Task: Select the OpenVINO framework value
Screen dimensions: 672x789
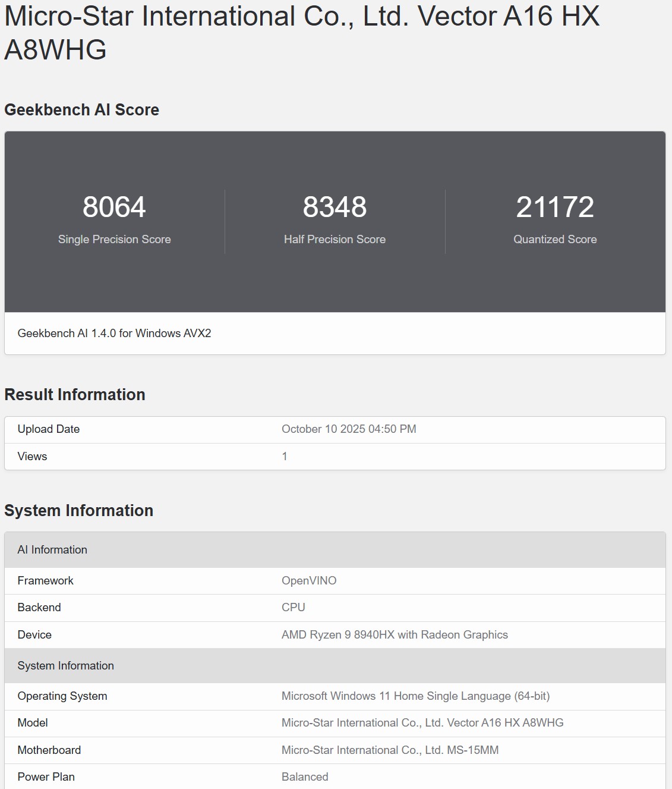Action: tap(309, 581)
